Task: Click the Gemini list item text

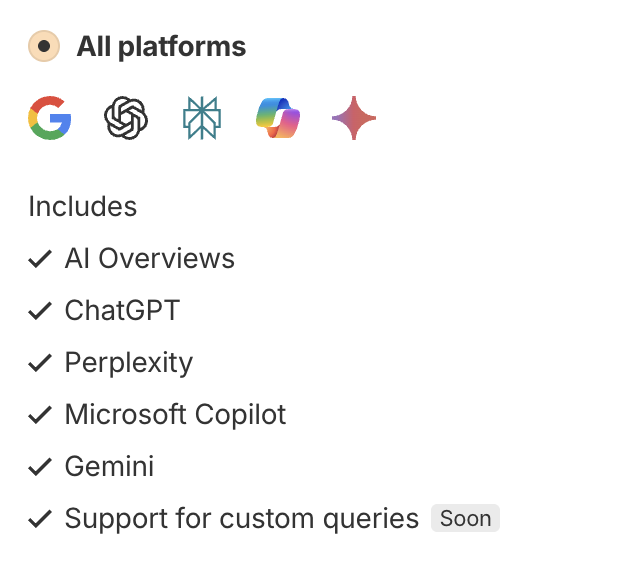Action: pos(109,467)
